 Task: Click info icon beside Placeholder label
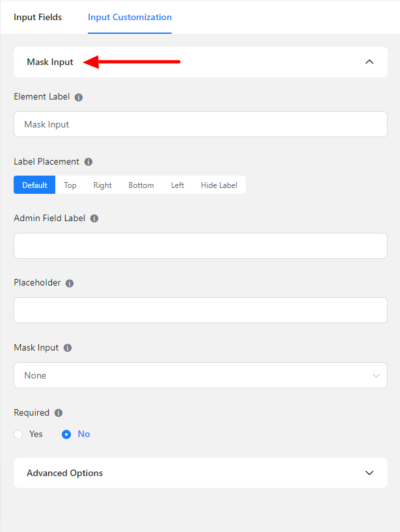pos(70,284)
